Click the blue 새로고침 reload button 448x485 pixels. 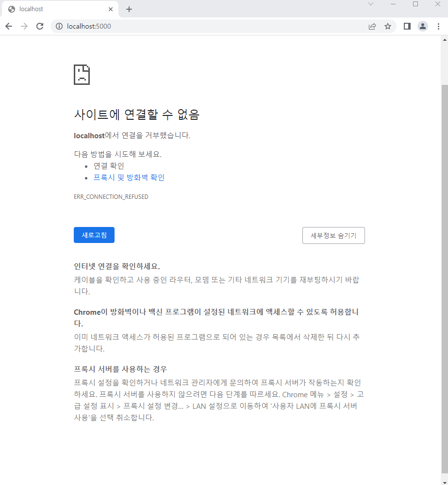(94, 235)
